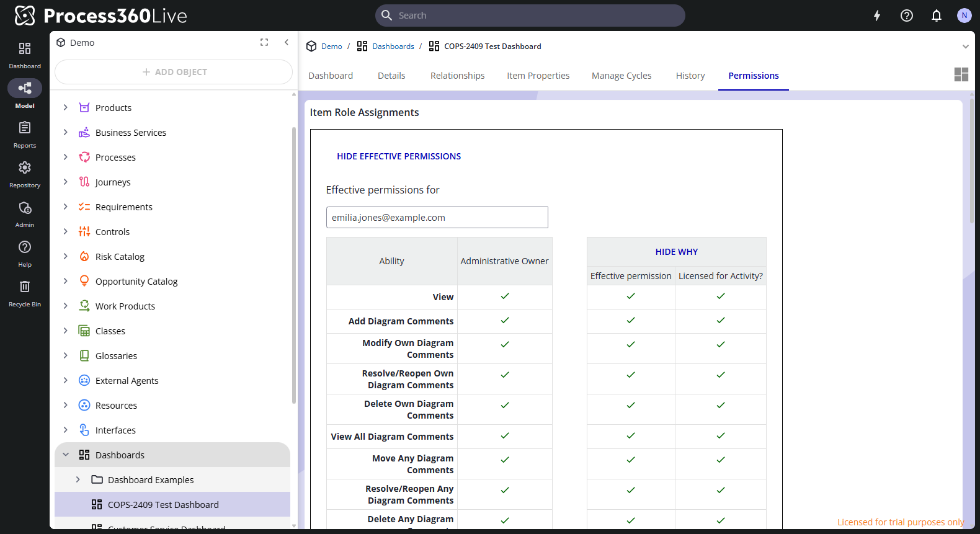The height and width of the screenshot is (534, 980).
Task: Switch to the History tab
Action: click(690, 76)
